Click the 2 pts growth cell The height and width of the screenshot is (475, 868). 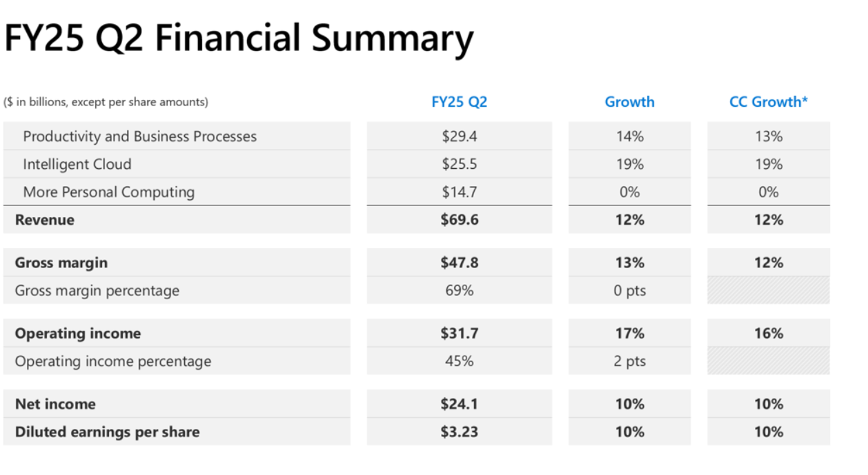click(x=629, y=361)
